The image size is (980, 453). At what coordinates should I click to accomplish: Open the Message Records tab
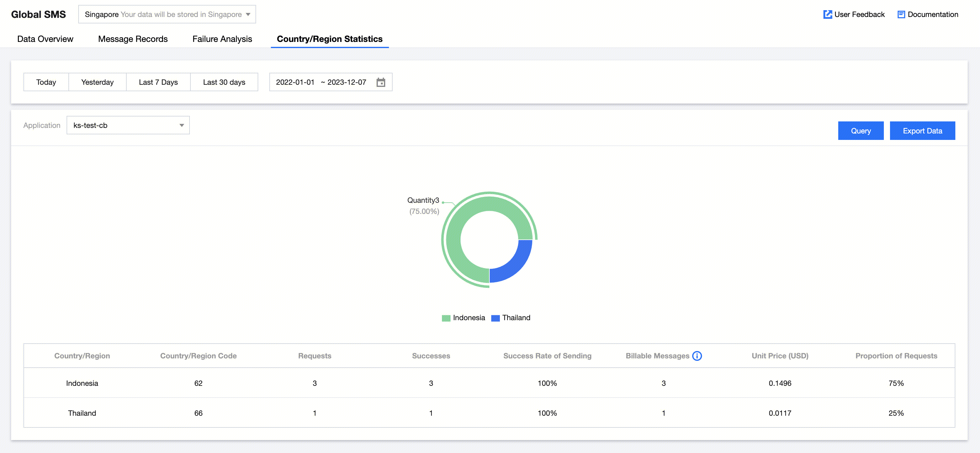133,39
